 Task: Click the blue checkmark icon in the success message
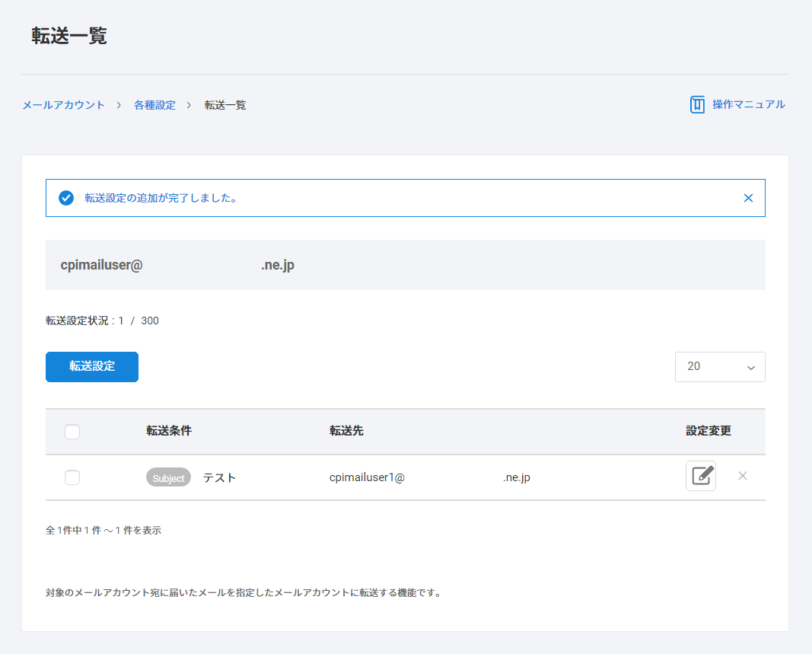point(66,198)
